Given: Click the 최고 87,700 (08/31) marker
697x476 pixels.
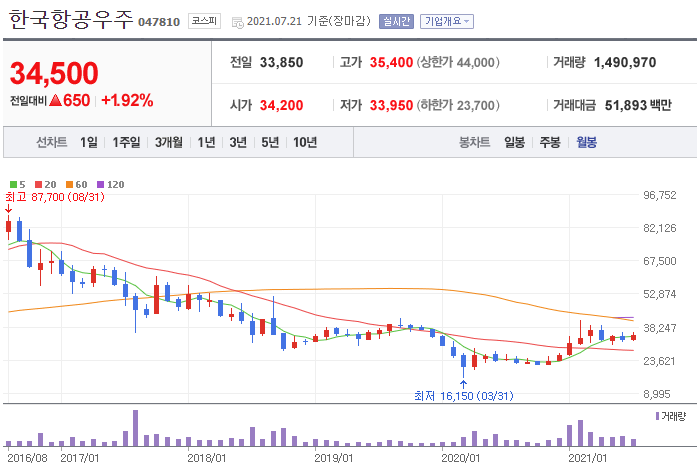Looking at the screenshot, I should click(55, 197).
